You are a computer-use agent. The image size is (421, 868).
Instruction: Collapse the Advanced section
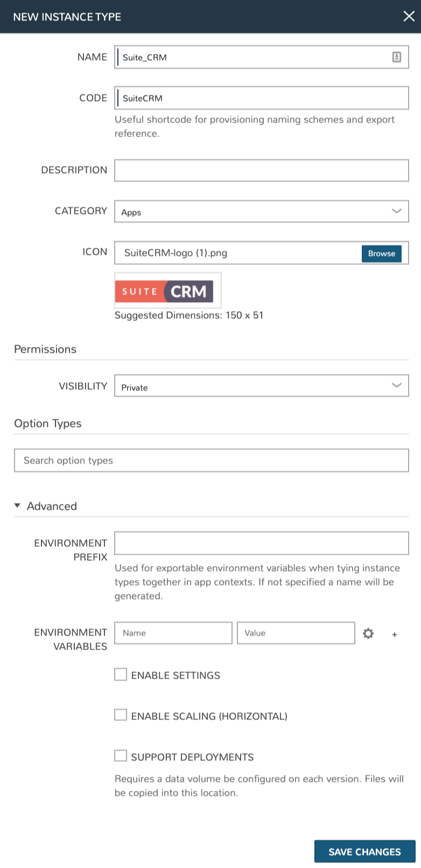coord(46,506)
